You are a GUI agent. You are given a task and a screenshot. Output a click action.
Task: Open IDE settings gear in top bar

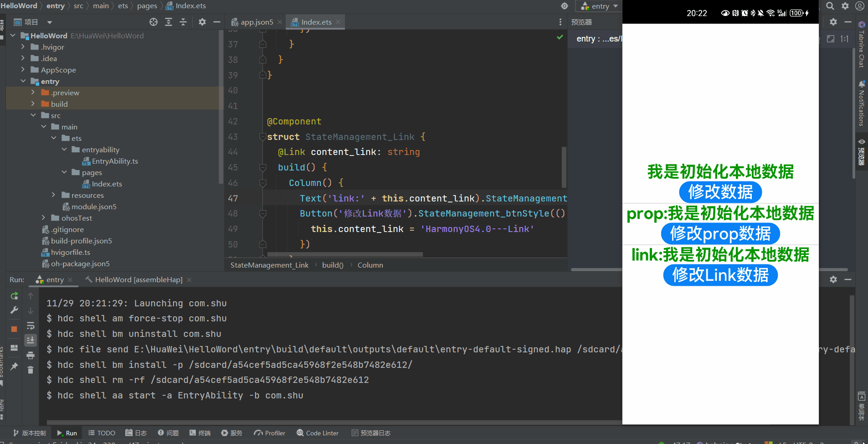tap(845, 6)
